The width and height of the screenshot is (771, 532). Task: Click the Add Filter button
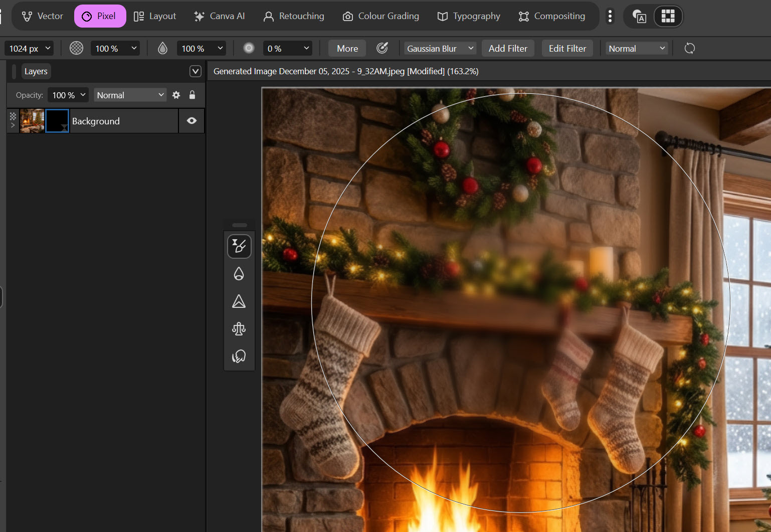tap(508, 49)
